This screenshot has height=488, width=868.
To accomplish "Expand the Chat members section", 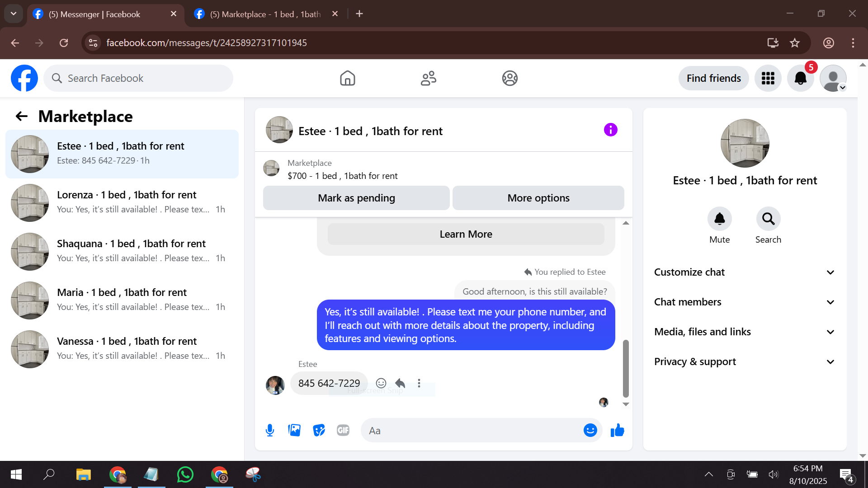I will point(745,302).
